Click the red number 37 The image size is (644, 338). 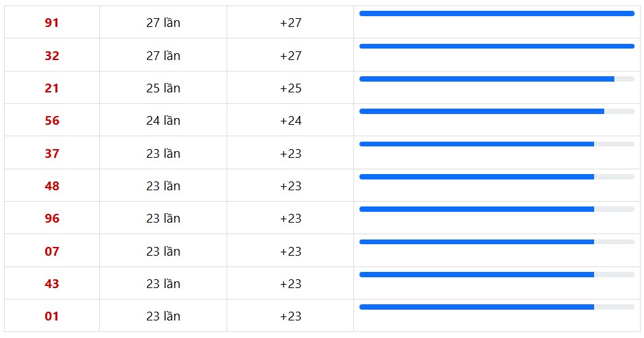click(x=52, y=153)
